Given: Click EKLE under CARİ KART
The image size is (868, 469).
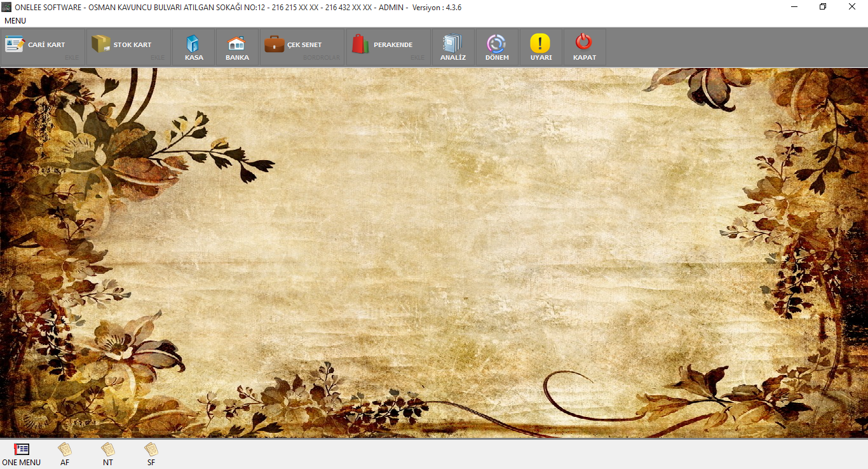Looking at the screenshot, I should (72, 58).
